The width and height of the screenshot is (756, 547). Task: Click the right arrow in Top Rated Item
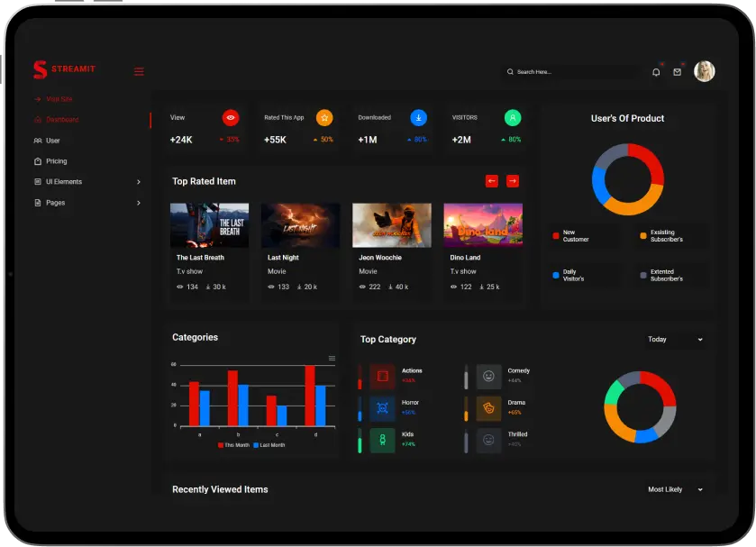[x=513, y=181]
